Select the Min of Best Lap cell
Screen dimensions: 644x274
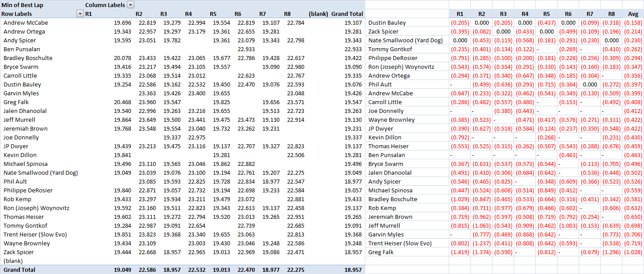coord(22,5)
